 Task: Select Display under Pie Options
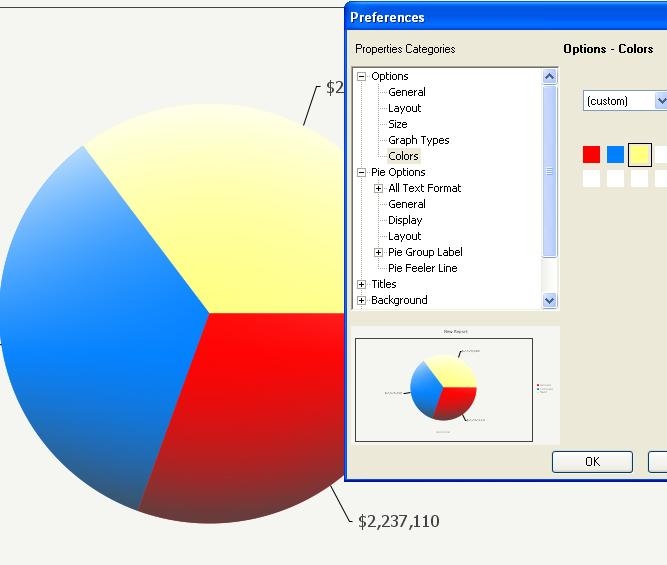[405, 220]
